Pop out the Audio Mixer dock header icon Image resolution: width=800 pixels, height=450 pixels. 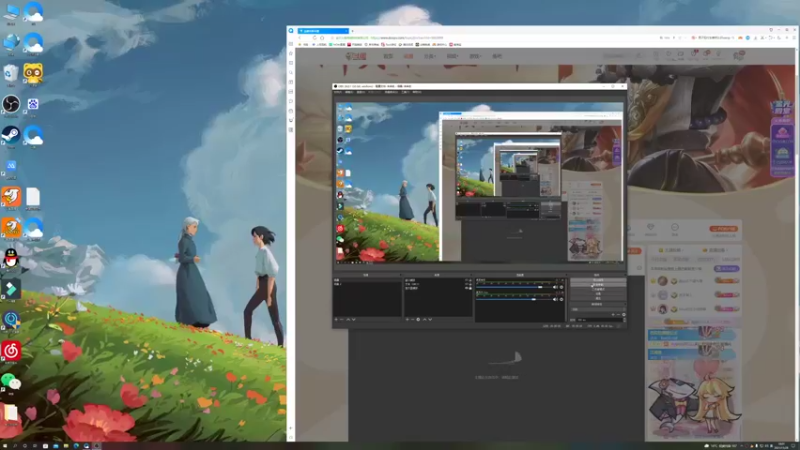click(x=566, y=274)
